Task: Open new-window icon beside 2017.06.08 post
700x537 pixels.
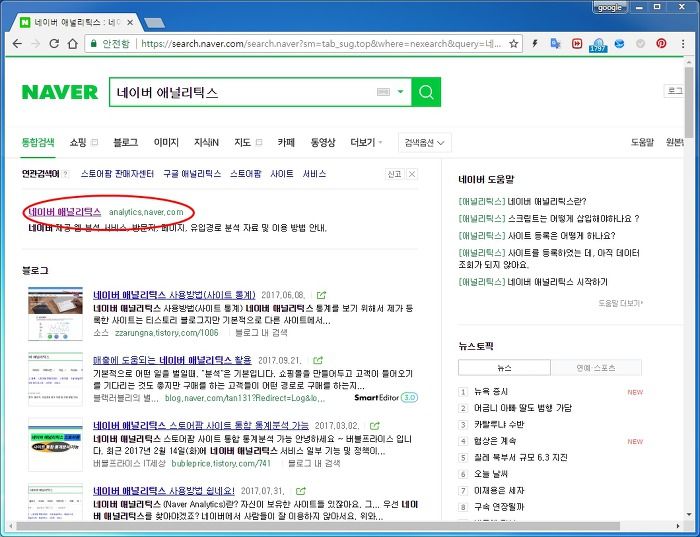Action: pyautogui.click(x=321, y=295)
